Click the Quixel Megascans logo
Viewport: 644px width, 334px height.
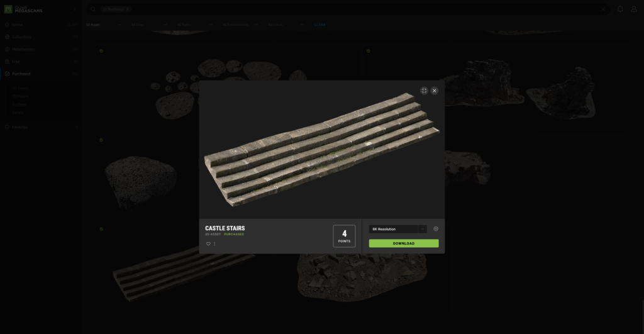click(x=23, y=9)
